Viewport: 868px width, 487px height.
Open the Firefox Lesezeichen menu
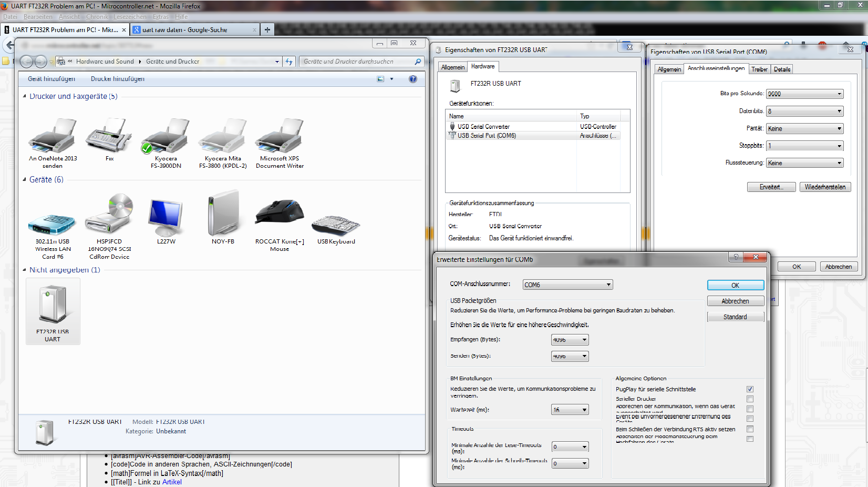point(130,17)
